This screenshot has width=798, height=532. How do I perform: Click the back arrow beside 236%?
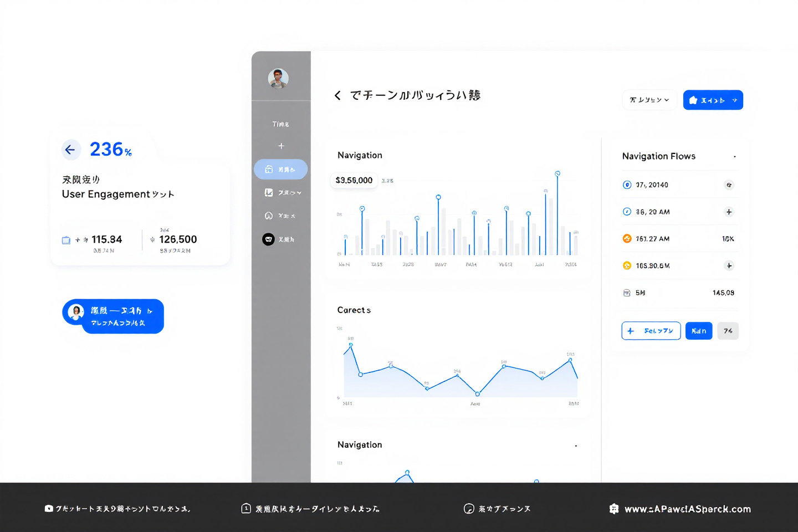coord(70,150)
